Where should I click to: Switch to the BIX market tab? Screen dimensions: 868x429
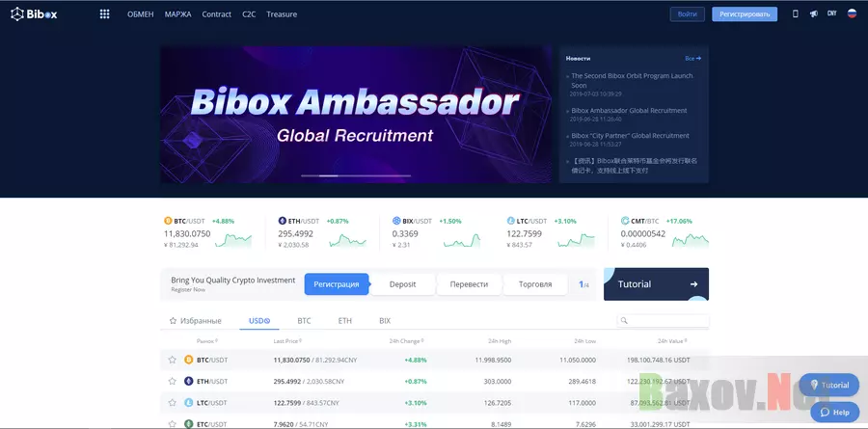coord(385,320)
